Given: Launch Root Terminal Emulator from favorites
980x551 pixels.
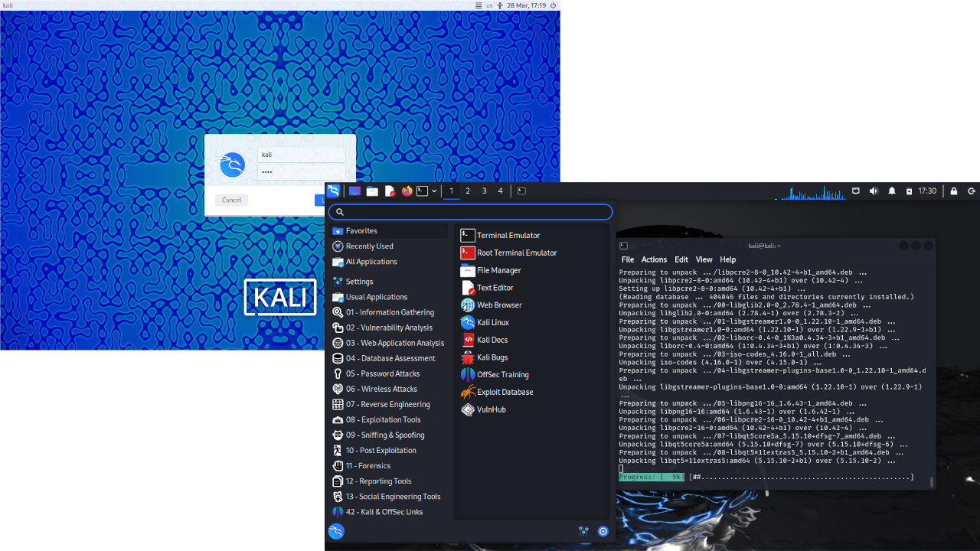Looking at the screenshot, I should click(x=533, y=253).
